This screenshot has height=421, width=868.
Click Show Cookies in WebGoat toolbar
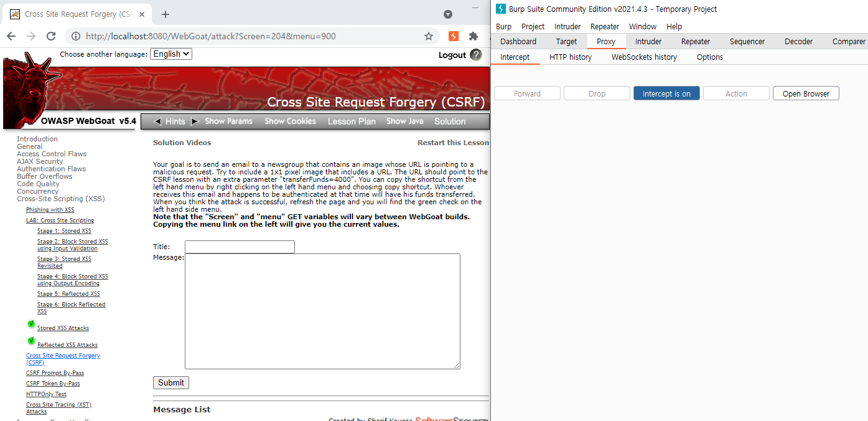point(290,121)
